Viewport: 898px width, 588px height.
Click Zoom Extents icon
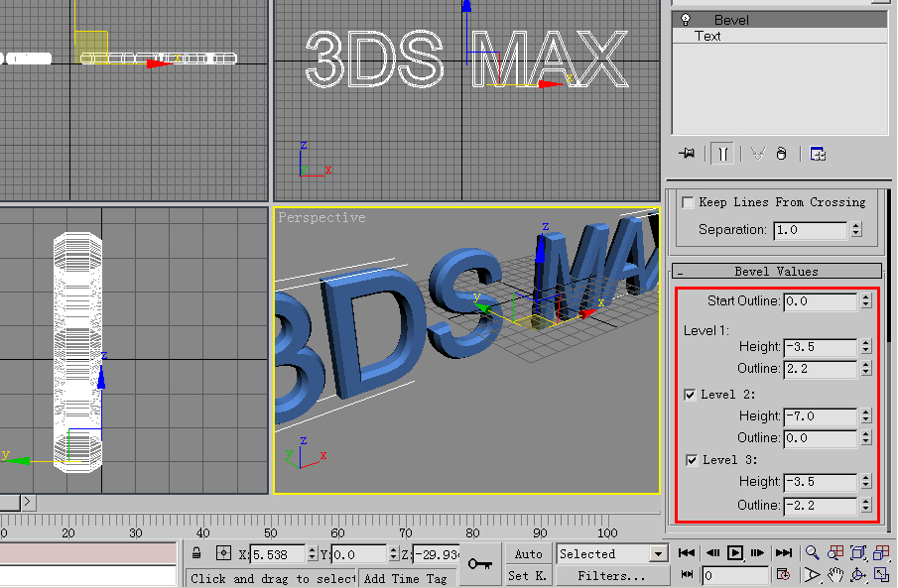[858, 552]
